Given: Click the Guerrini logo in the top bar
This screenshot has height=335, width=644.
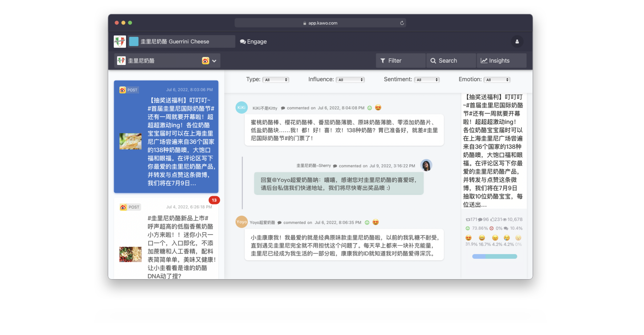Looking at the screenshot, I should [x=120, y=41].
